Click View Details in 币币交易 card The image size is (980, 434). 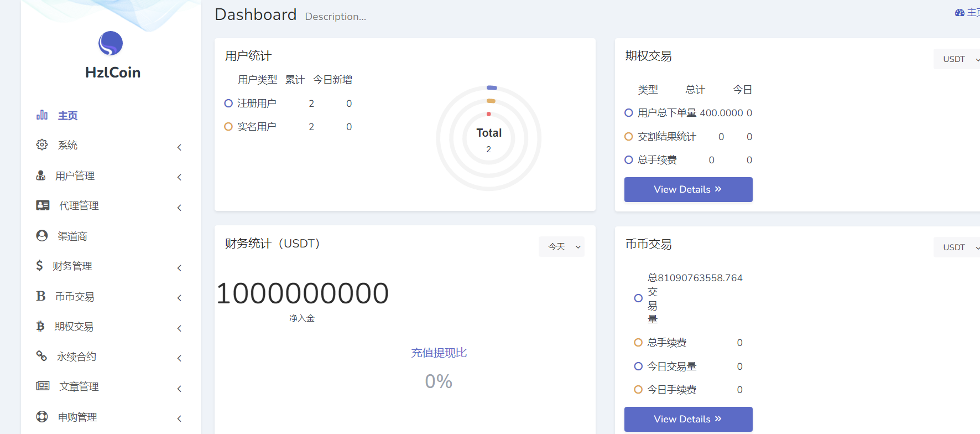pos(688,419)
